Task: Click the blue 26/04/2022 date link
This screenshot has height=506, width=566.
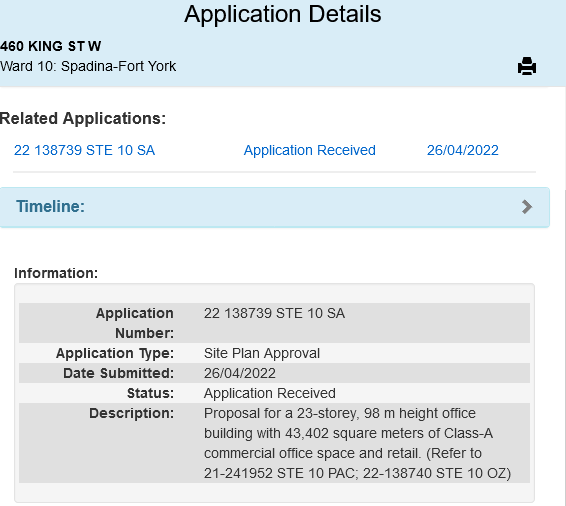Action: 463,150
